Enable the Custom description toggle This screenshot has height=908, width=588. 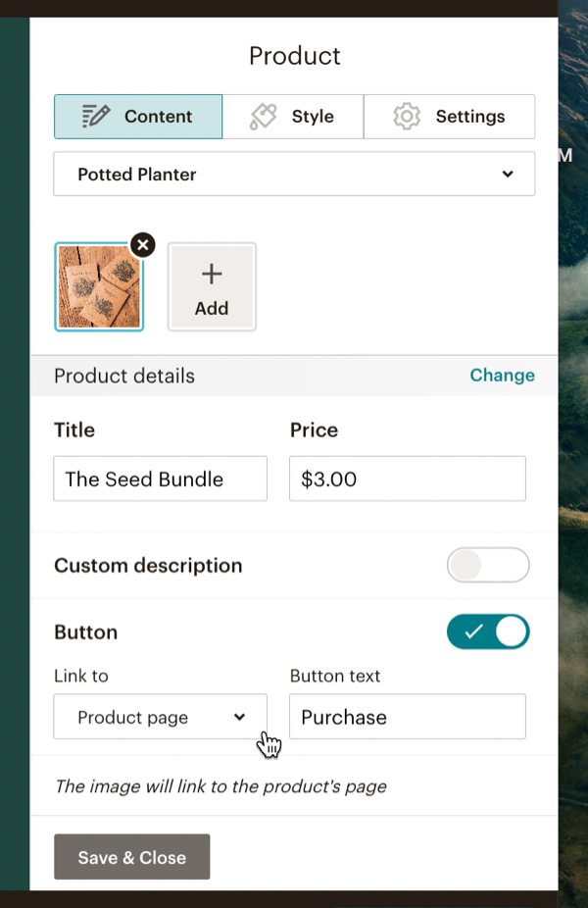point(488,566)
